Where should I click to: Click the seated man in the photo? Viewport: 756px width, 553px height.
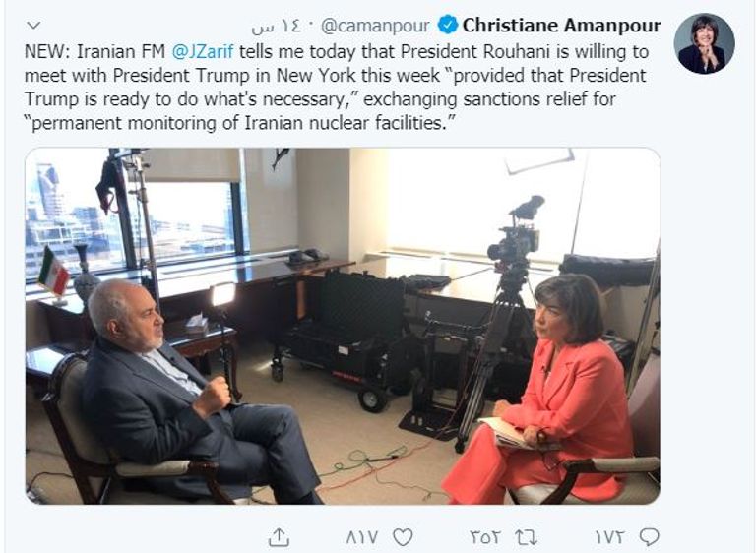[193, 396]
